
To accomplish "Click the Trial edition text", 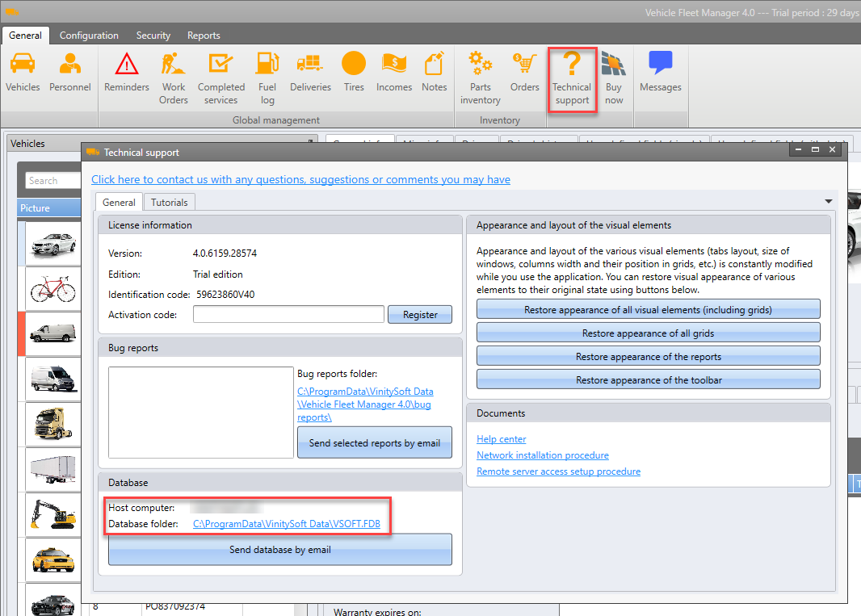I will point(217,274).
